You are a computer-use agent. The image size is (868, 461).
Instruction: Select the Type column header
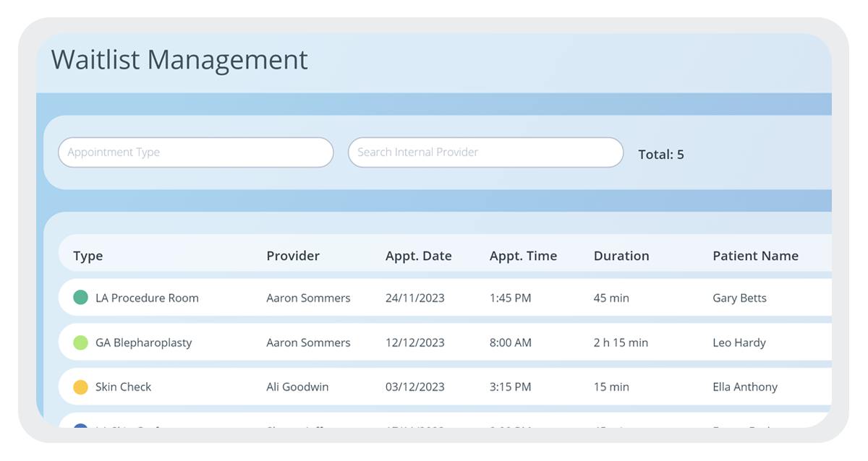pos(88,255)
